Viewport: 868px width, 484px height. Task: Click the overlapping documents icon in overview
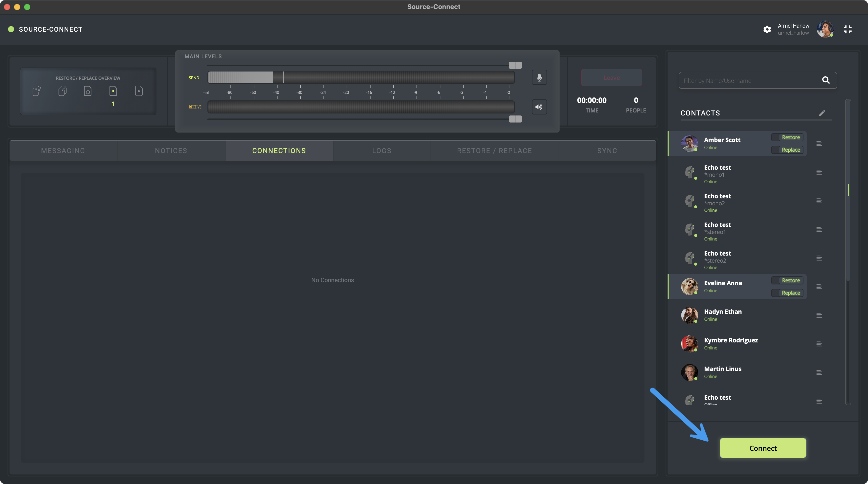pos(62,91)
